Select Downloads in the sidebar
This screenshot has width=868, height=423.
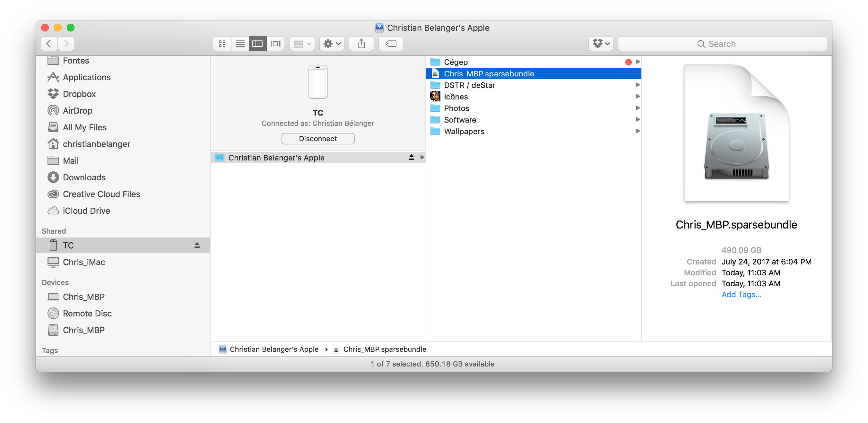pyautogui.click(x=84, y=177)
